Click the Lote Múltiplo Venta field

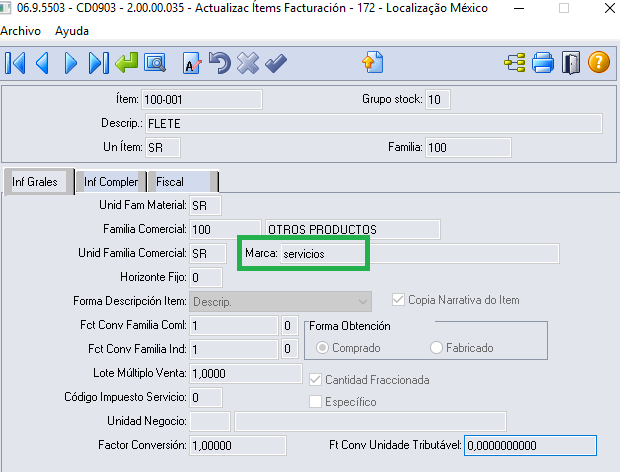click(x=246, y=373)
